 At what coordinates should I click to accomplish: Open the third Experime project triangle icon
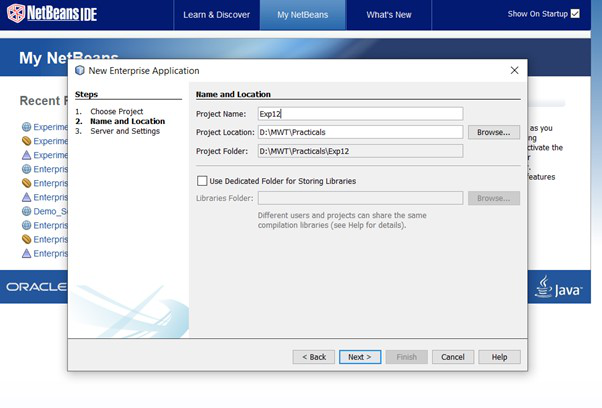click(x=26, y=155)
